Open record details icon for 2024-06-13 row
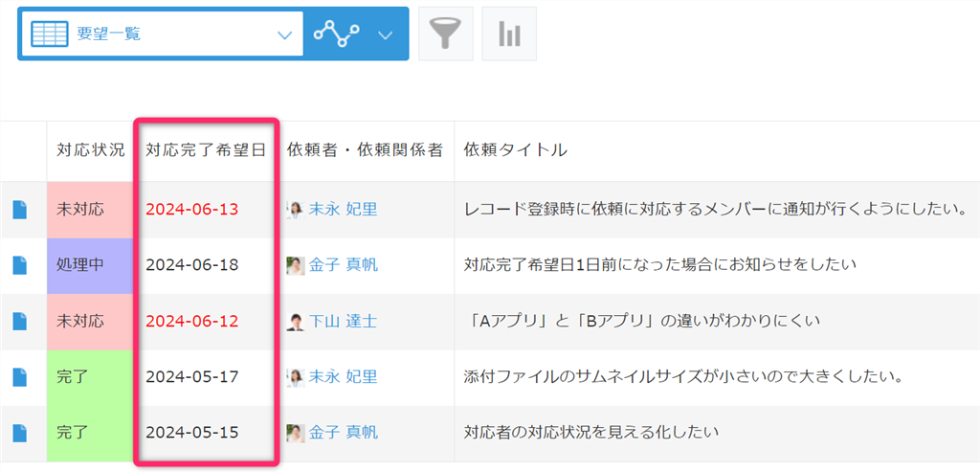Viewport: 980px width, 472px height. (20, 209)
